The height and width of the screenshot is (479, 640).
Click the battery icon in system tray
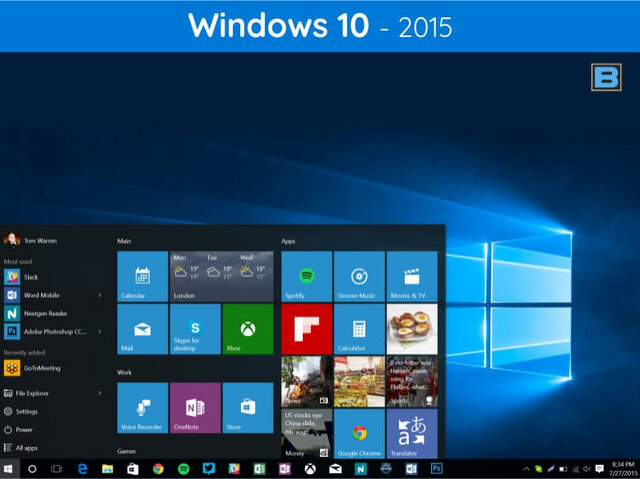[563, 469]
